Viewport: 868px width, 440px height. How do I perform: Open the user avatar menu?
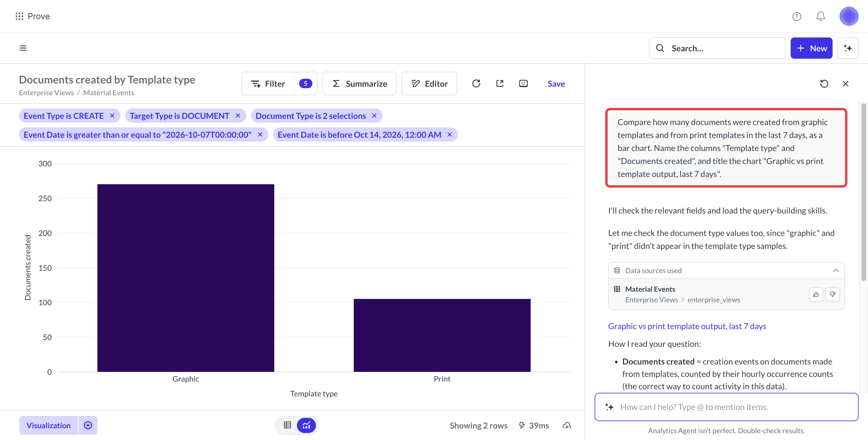pos(849,16)
